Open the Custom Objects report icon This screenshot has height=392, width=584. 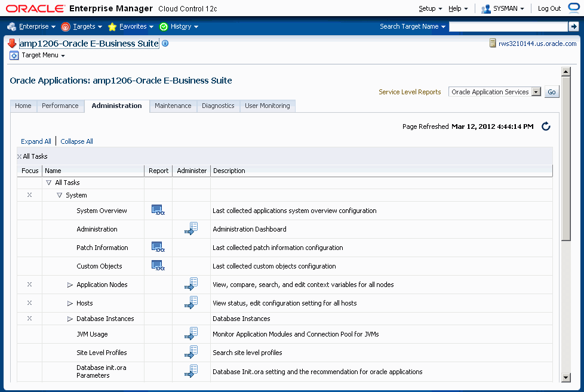[x=158, y=266]
